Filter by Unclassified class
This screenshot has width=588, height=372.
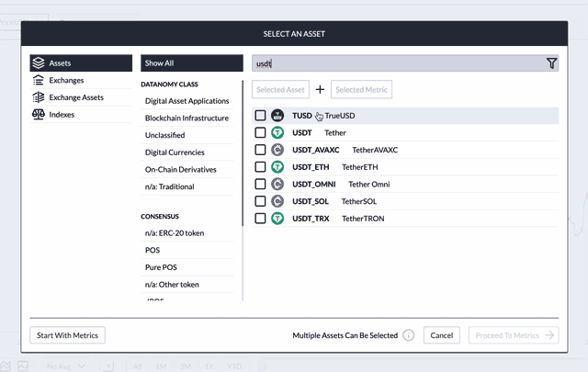coord(187,135)
